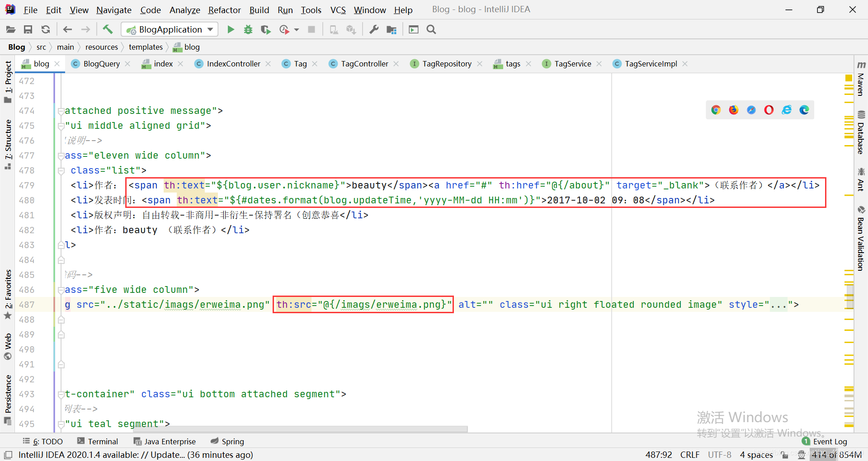Open preview in Firefox browser icon
Image resolution: width=868 pixels, height=461 pixels.
tap(733, 110)
